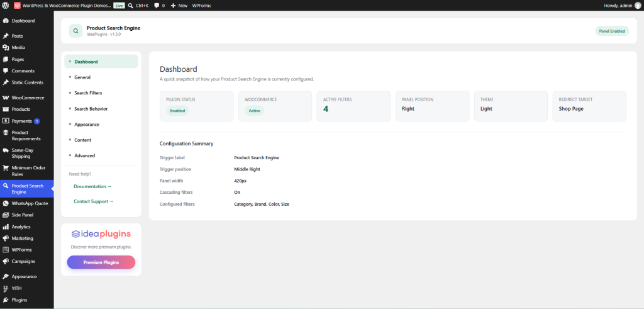Image resolution: width=644 pixels, height=309 pixels.
Task: Click the WordPress logo icon
Action: 6,6
